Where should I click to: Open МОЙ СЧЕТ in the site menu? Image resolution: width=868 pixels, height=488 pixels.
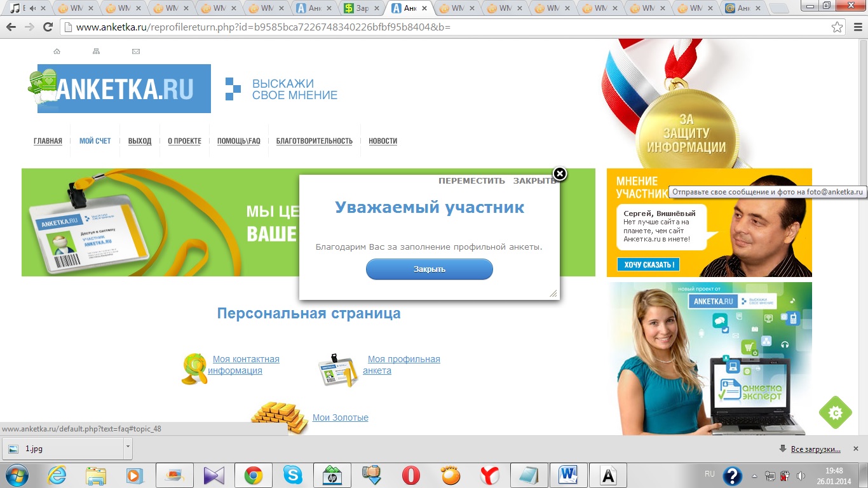(x=95, y=141)
